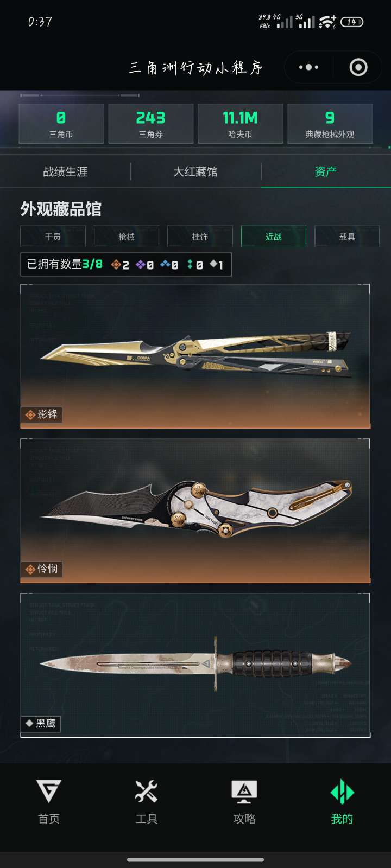
Task: Go to 首页 home icon
Action: (49, 792)
